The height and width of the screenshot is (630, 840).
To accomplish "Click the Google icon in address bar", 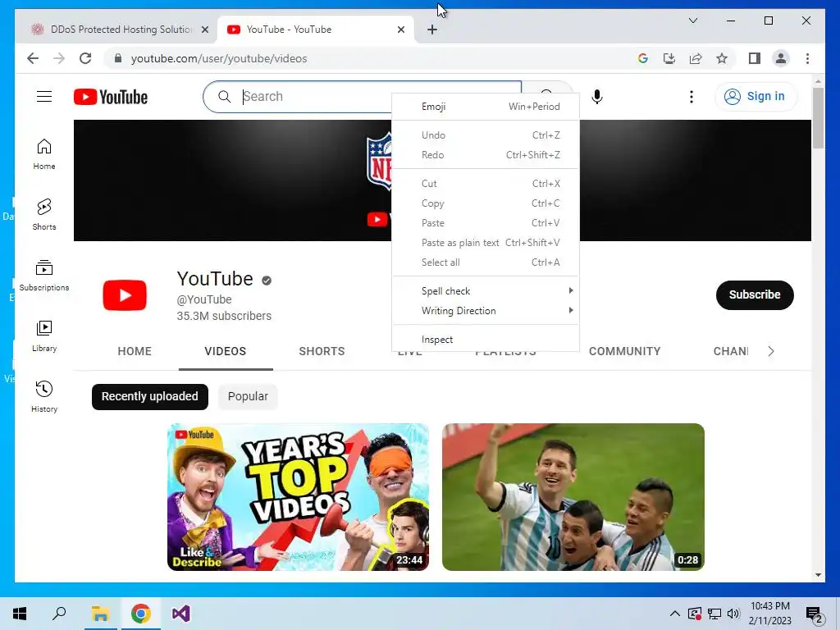I will [x=643, y=58].
